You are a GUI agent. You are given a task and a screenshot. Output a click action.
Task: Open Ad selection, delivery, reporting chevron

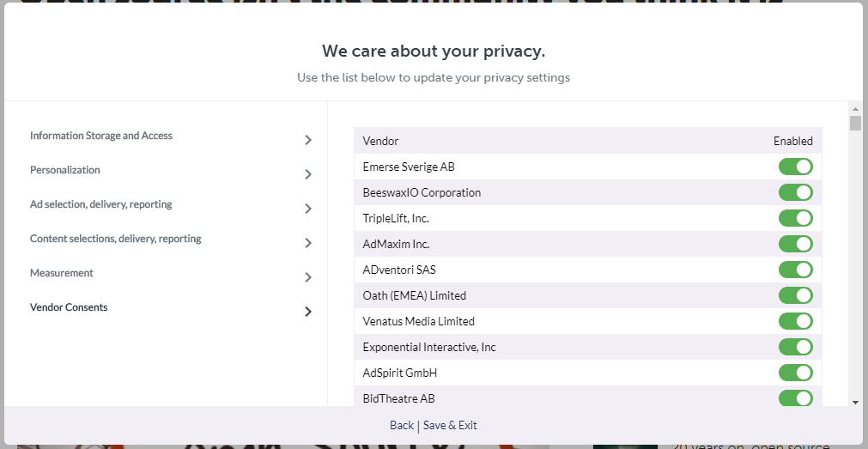[308, 209]
